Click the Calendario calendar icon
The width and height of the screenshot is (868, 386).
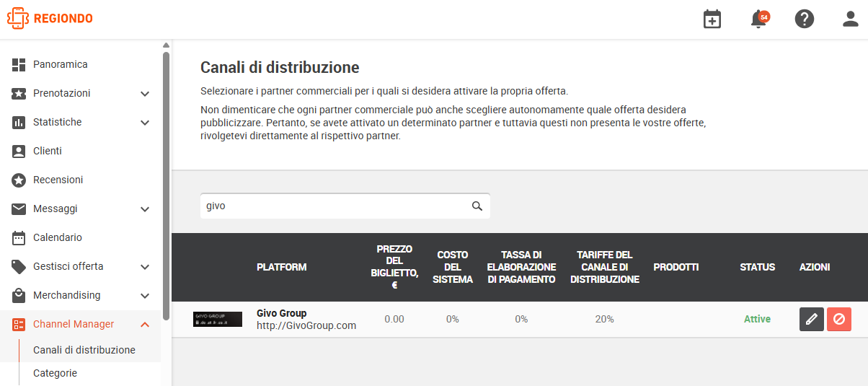point(19,237)
